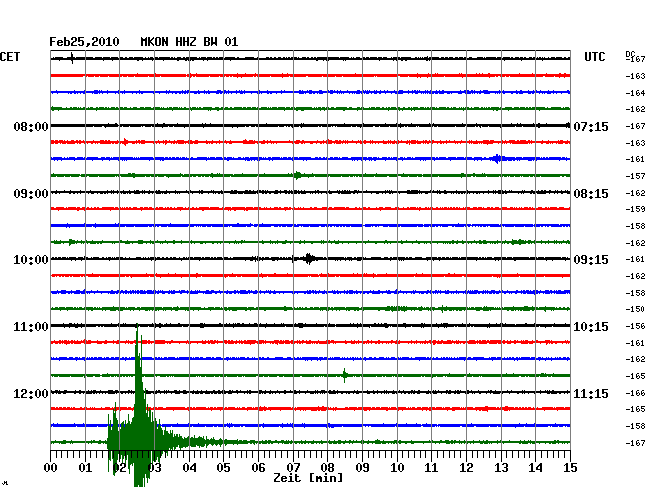Select the 08:00 CET time label
The width and height of the screenshot is (650, 494).
tap(31, 126)
